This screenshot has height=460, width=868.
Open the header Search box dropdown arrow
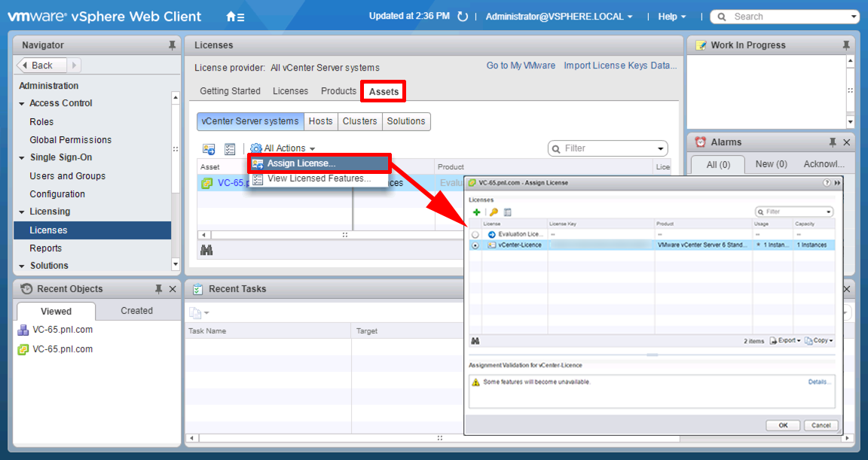[854, 17]
